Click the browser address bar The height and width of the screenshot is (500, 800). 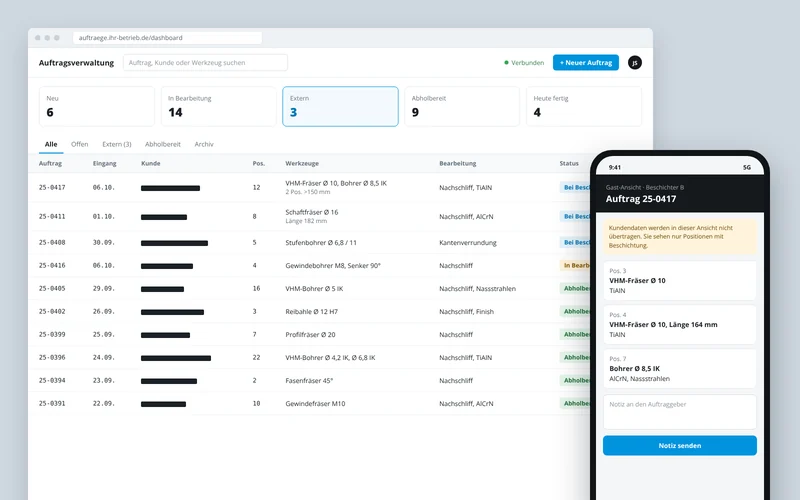point(167,38)
